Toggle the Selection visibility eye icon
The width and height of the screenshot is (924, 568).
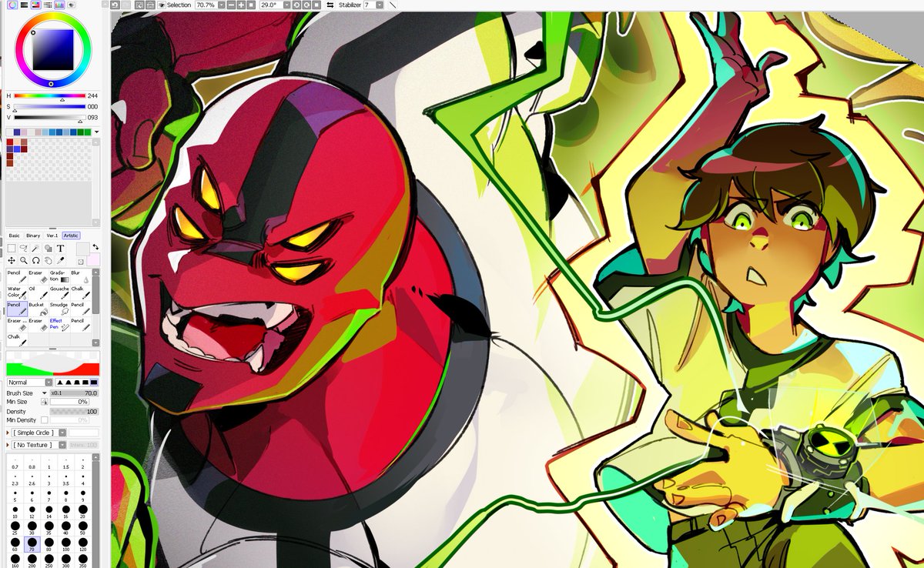162,5
